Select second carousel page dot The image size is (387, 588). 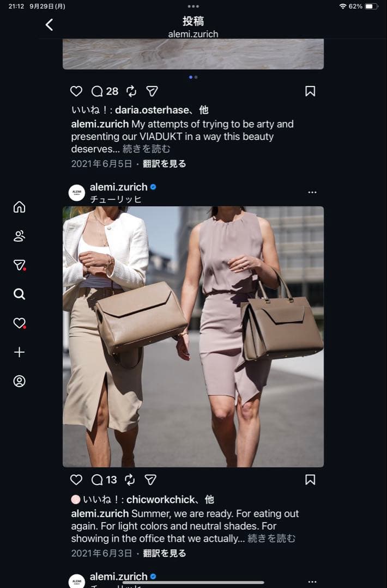pyautogui.click(x=196, y=77)
